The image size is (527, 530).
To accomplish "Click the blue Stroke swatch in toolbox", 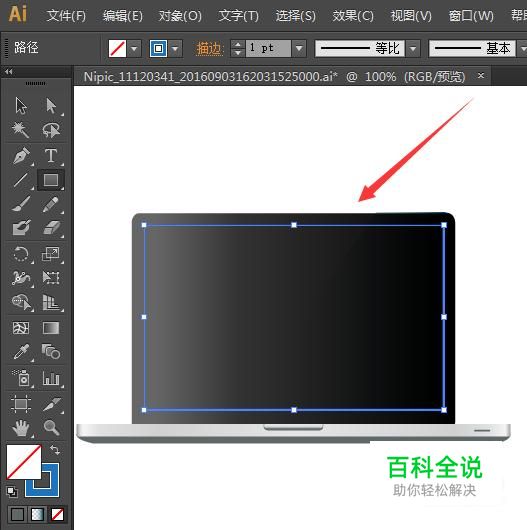I will click(x=51, y=489).
